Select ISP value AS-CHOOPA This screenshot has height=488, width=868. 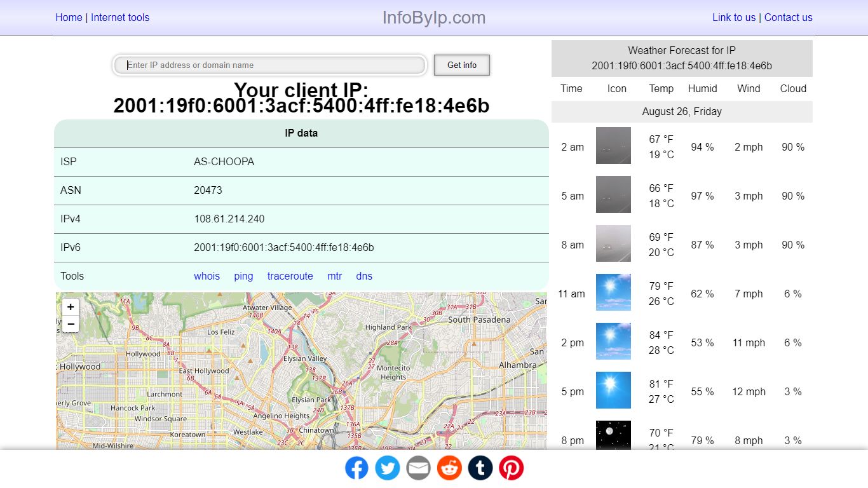[x=224, y=161]
